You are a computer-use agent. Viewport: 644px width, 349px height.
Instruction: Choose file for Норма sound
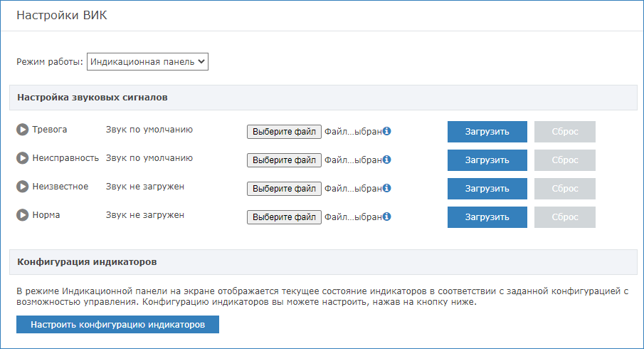[284, 217]
